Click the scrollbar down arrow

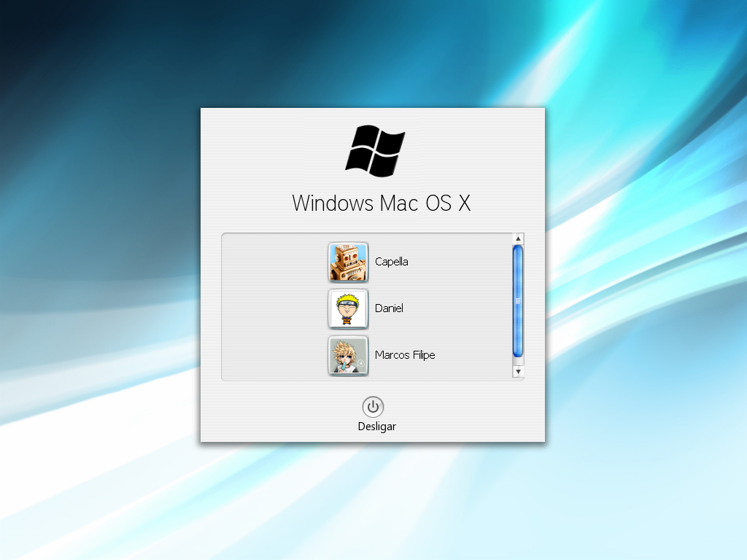(518, 372)
